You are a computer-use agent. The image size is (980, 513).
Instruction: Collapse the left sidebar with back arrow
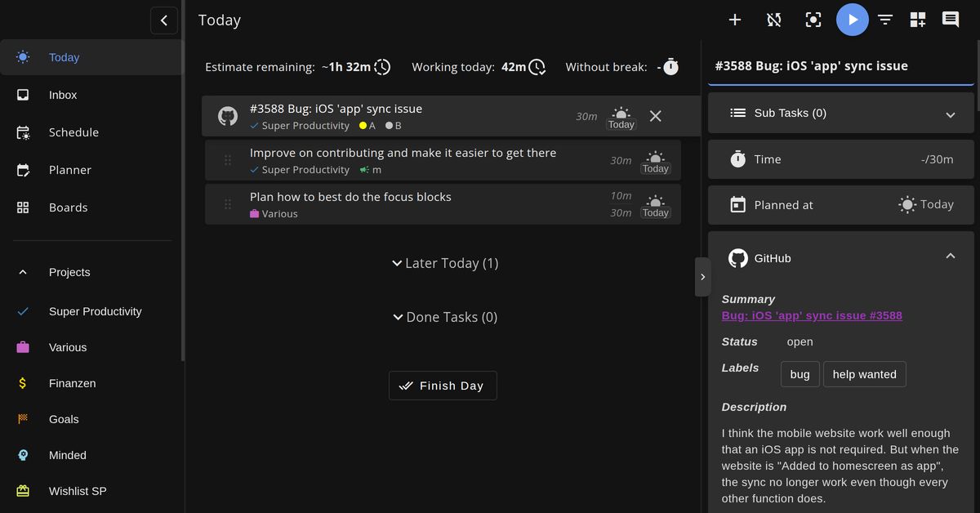(164, 20)
